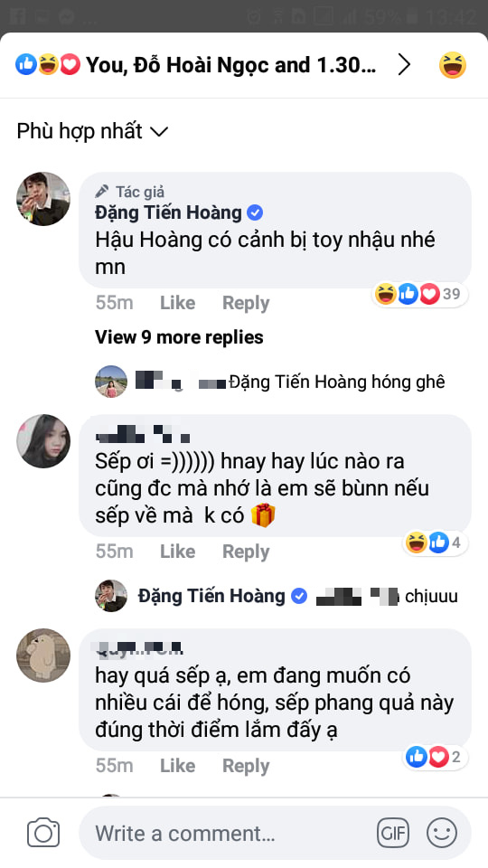
Task: Tap verified badge next to Đặng Tiến Hoàng
Action: pyautogui.click(x=255, y=212)
